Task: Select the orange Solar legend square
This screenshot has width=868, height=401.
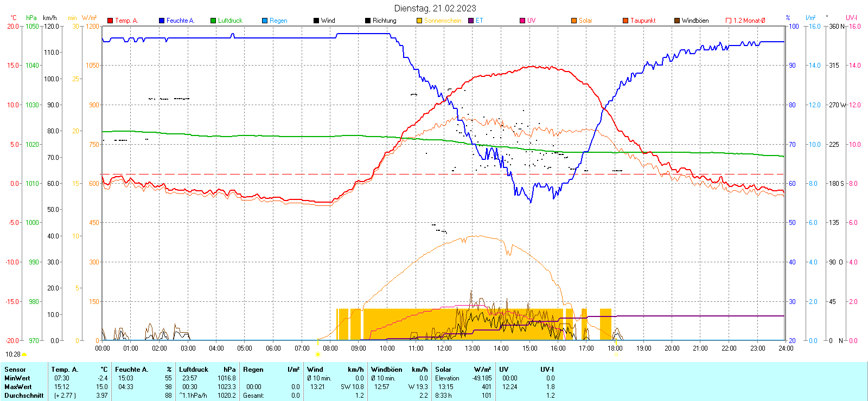Action: [574, 21]
